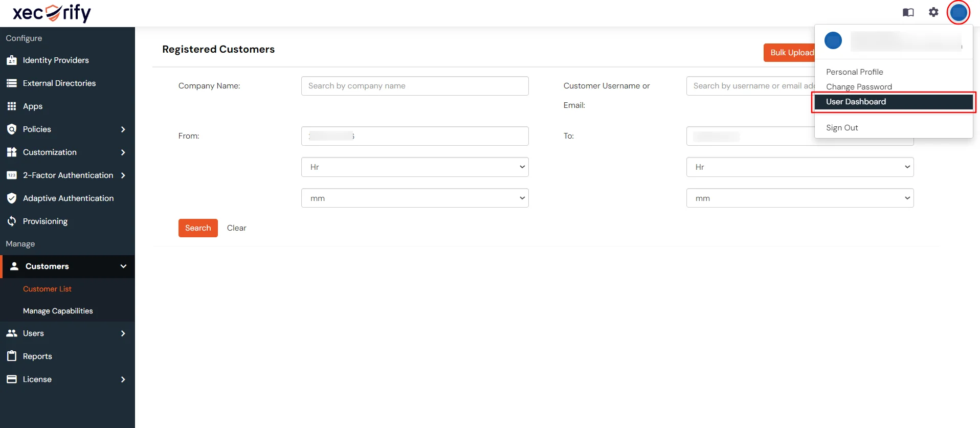Screen dimensions: 980x428
Task: Click the Policies shield icon
Action: [x=12, y=129]
